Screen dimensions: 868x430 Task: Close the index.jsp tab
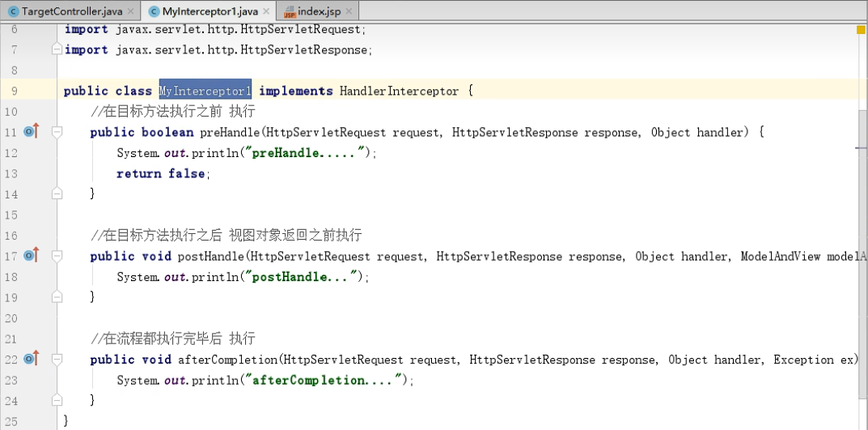pyautogui.click(x=350, y=11)
